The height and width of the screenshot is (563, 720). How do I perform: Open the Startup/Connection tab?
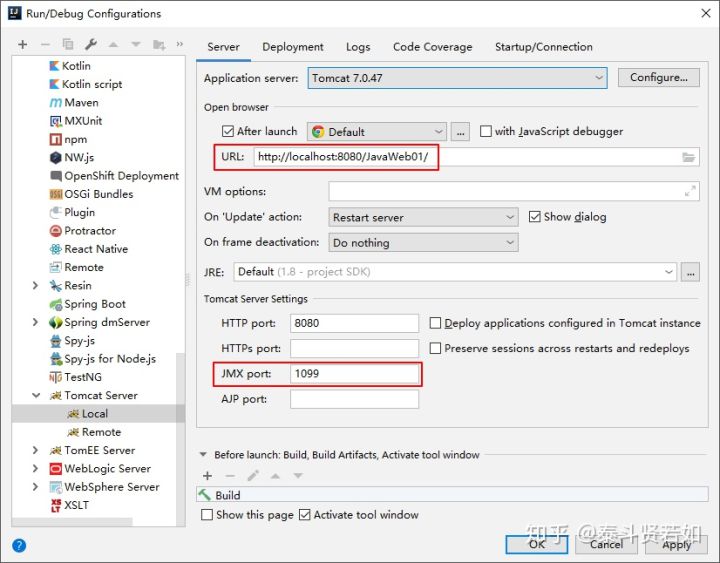tap(543, 47)
